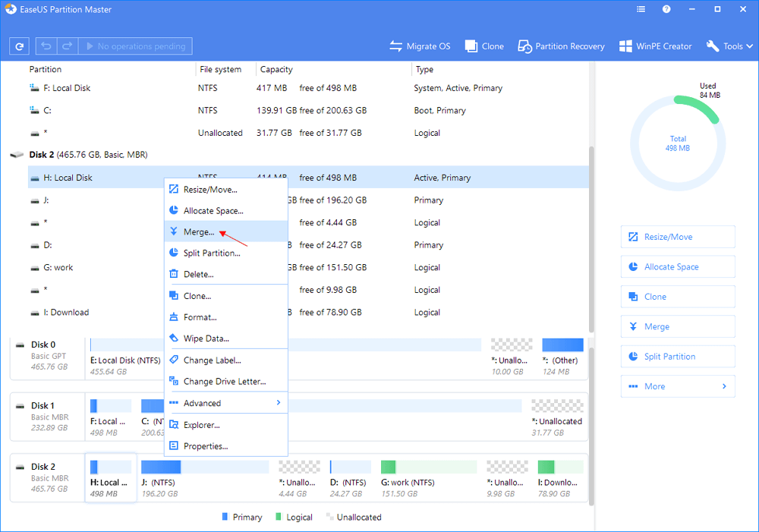
Task: Click the Capacity column header
Action: (276, 69)
